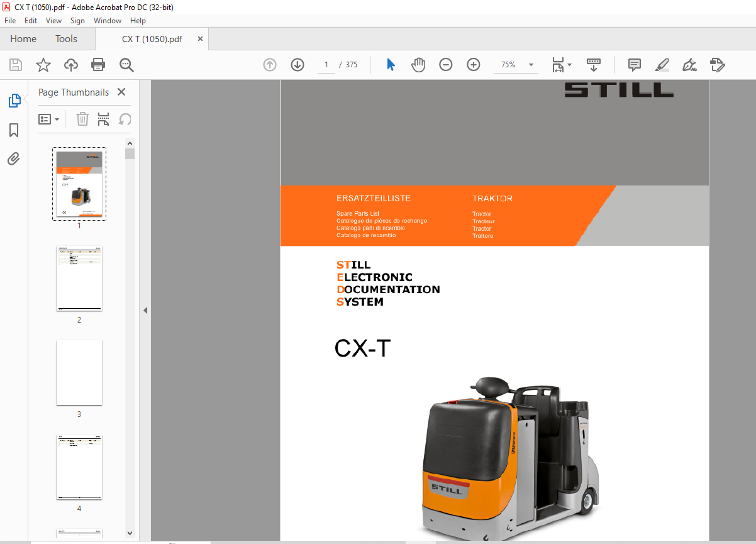Open the Sign menu

pos(77,21)
